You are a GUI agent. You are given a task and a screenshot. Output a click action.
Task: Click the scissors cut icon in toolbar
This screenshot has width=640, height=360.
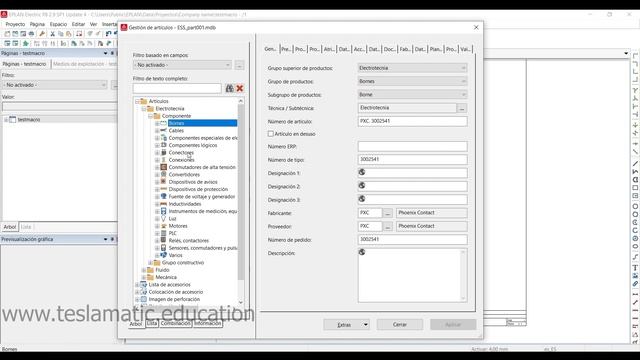[x=52, y=34]
